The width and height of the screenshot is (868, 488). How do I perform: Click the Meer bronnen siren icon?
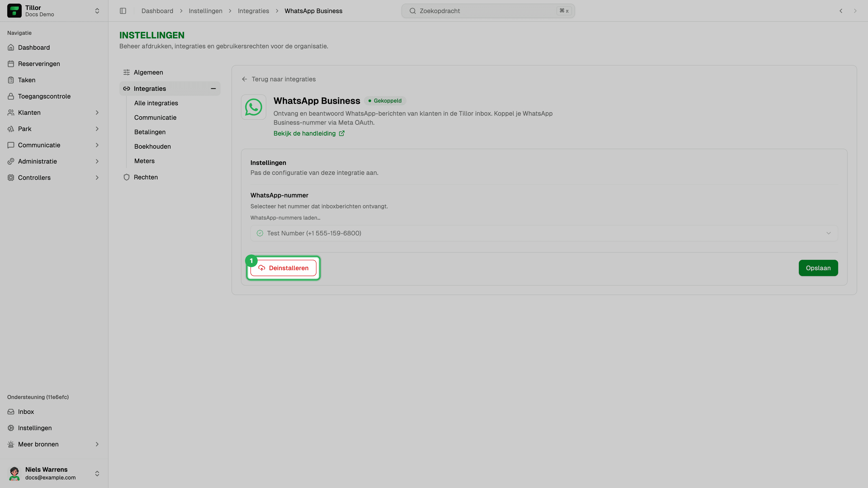(x=11, y=444)
